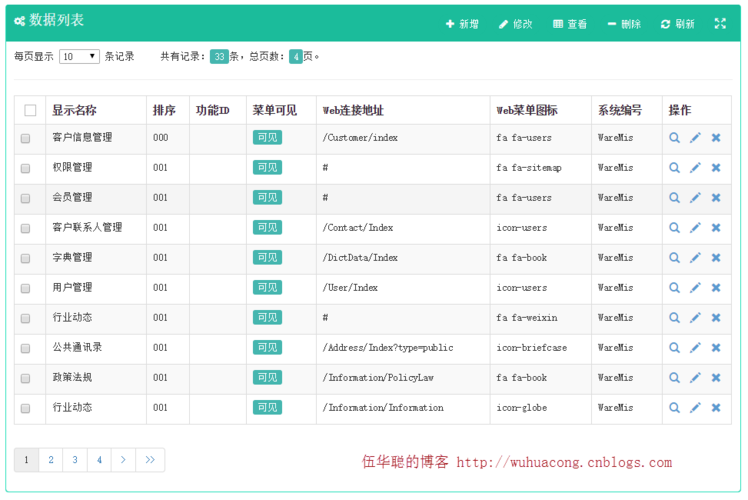The image size is (748, 500).
Task: View details of 用户管理 row
Action: (674, 288)
